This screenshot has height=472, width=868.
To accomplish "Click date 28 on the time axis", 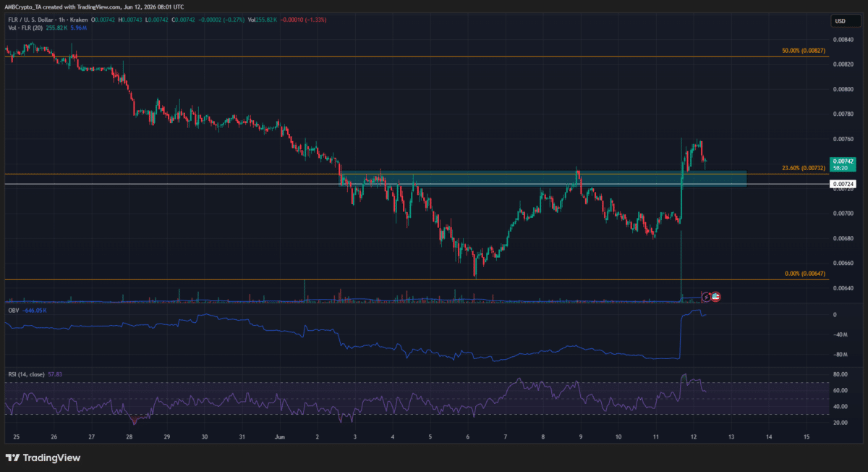I will click(129, 437).
